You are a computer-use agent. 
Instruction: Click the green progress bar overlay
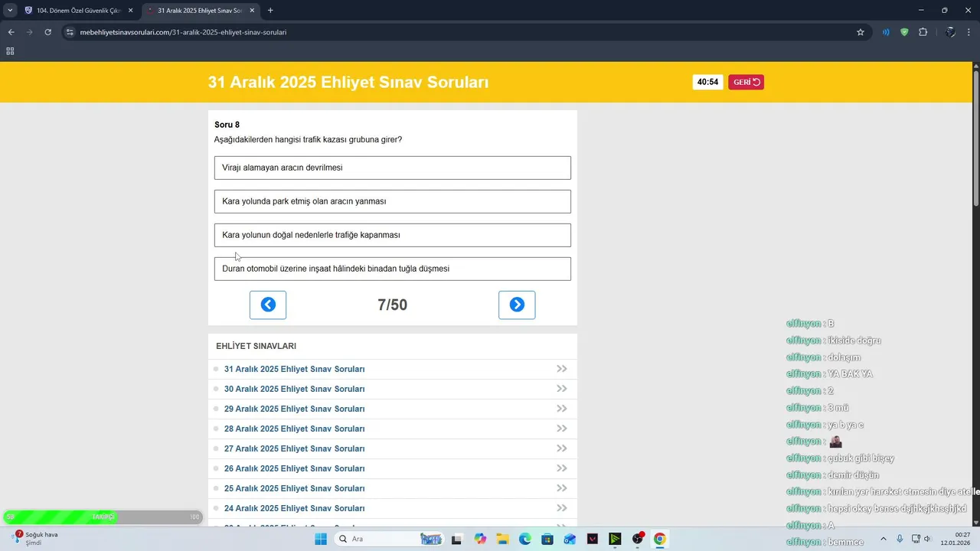point(103,517)
